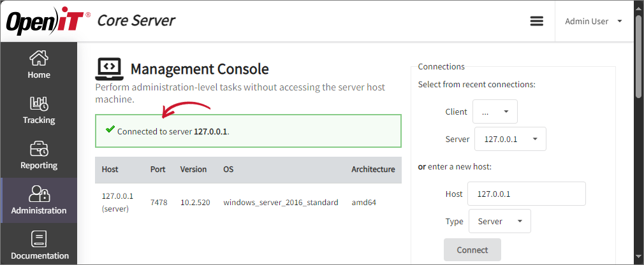Viewport: 644px width, 265px height.
Task: Click windows_server_2016_standard cell
Action: click(x=281, y=202)
